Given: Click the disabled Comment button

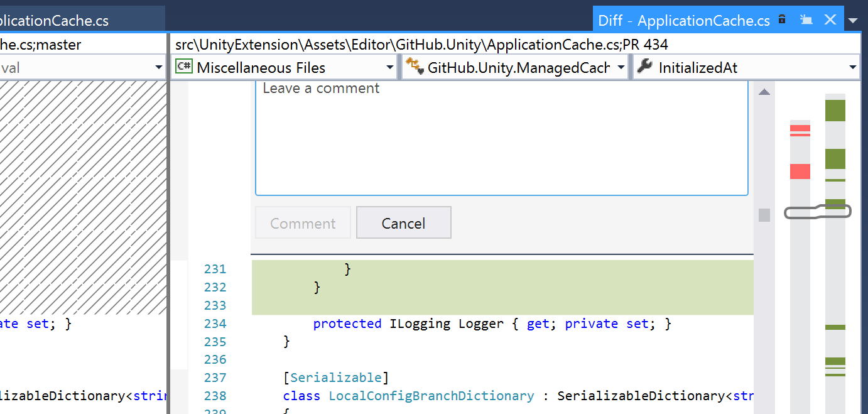Looking at the screenshot, I should click(x=303, y=222).
